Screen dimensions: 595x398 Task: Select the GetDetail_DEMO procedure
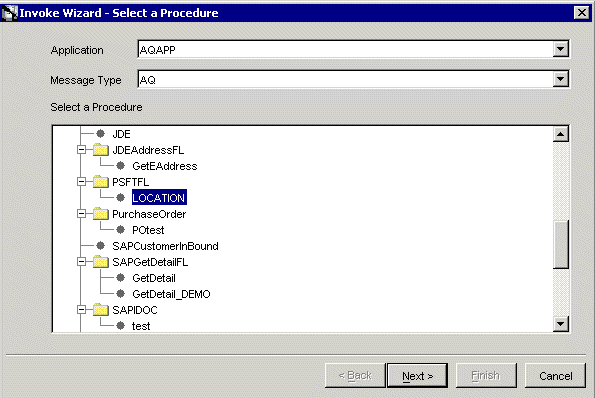pyautogui.click(x=171, y=294)
